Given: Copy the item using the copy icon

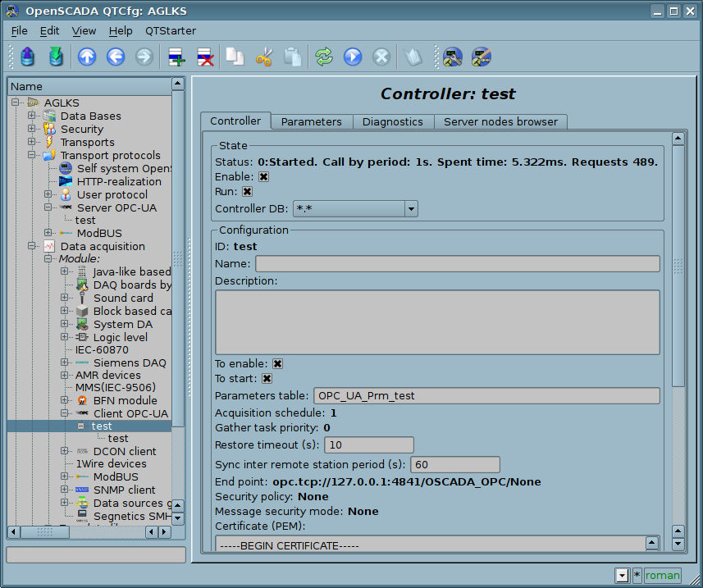Looking at the screenshot, I should point(235,57).
